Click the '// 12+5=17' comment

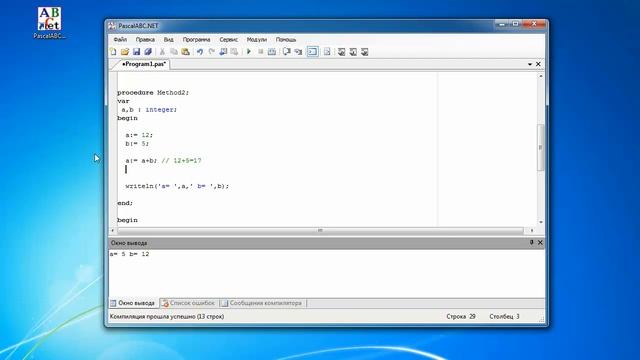(181, 161)
